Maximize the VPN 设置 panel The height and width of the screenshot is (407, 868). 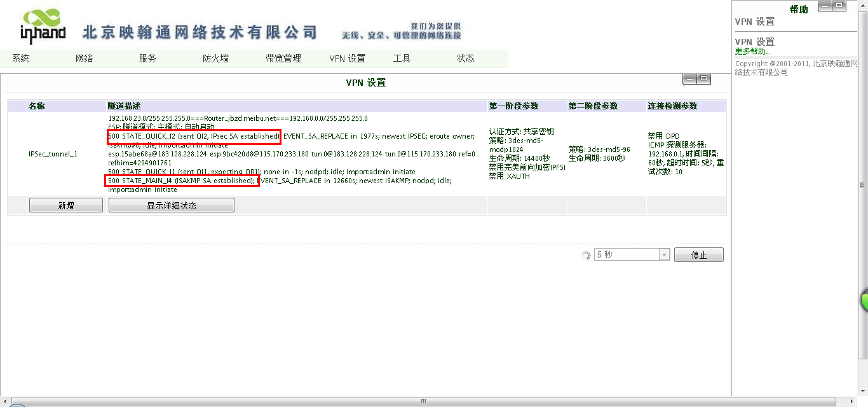(x=703, y=79)
